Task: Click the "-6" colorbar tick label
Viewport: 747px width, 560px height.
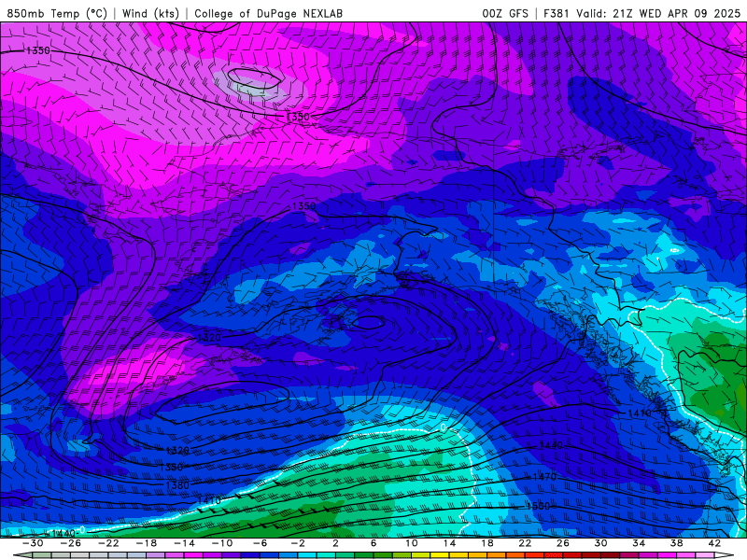Action: pos(261,543)
